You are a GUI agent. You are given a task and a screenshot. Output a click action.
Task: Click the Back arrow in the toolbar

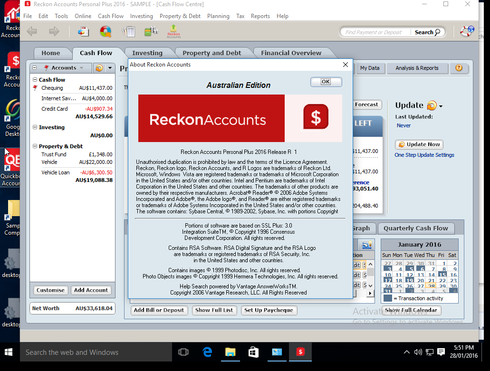pyautogui.click(x=32, y=32)
